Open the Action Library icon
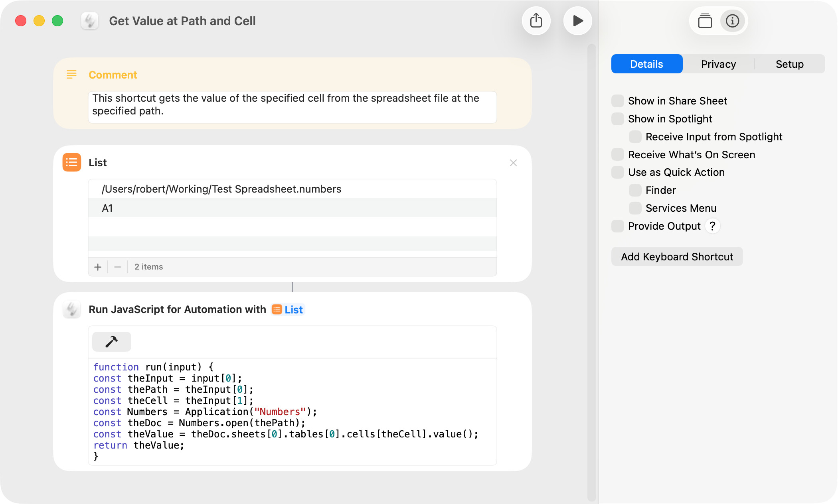Screen dimensions: 838x504 (x=705, y=21)
